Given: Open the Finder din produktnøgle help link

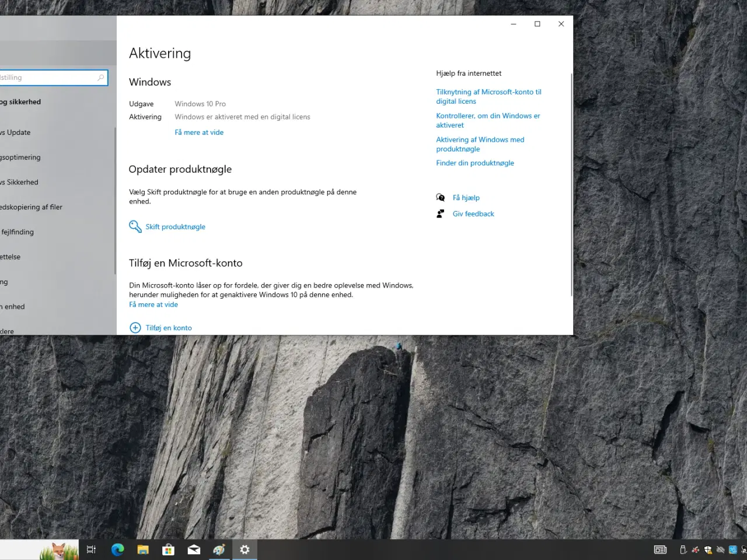Looking at the screenshot, I should tap(475, 163).
